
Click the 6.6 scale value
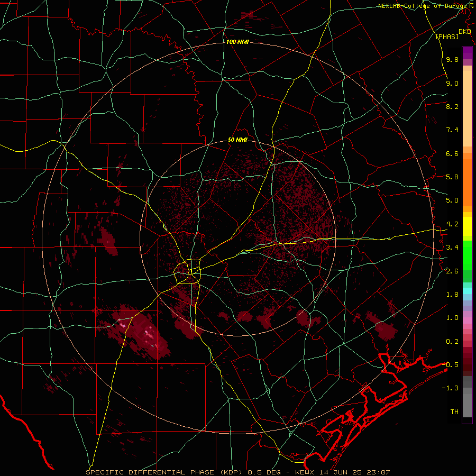pyautogui.click(x=452, y=153)
